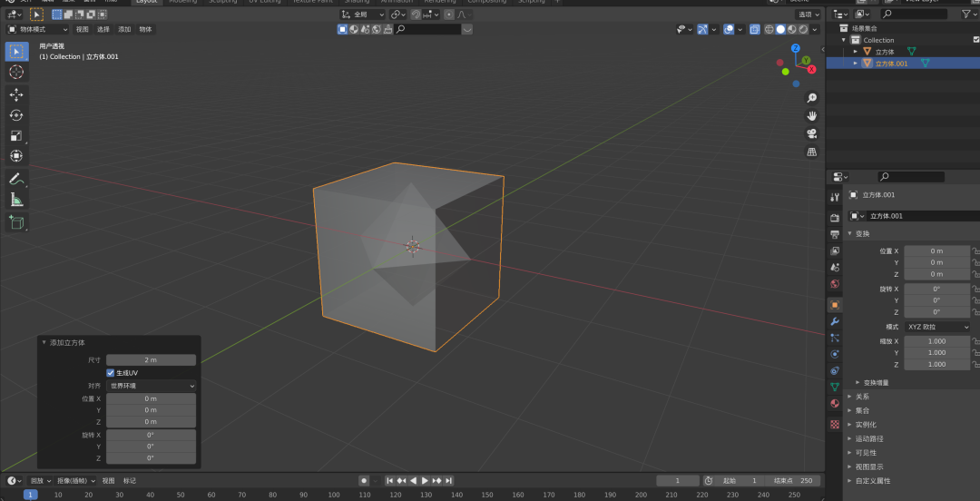The image size is (980, 501).
Task: Open the 全局 transform orientation dropdown
Action: tap(362, 15)
